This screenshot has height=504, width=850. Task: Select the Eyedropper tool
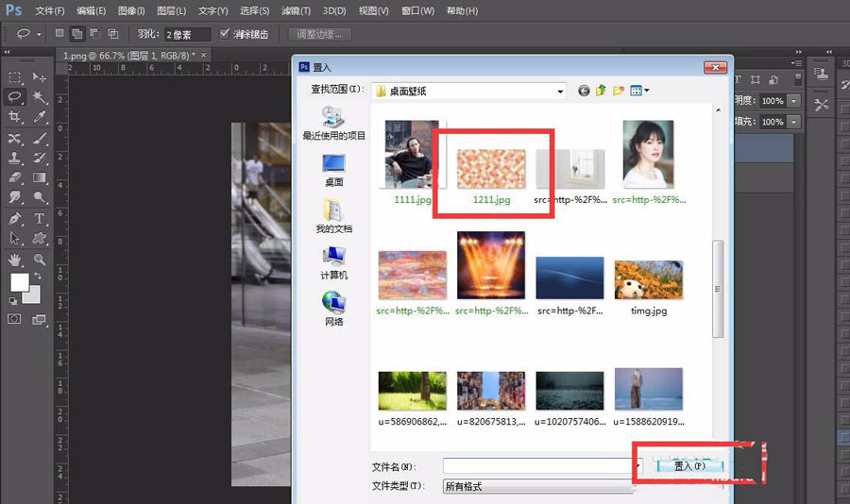tap(39, 116)
